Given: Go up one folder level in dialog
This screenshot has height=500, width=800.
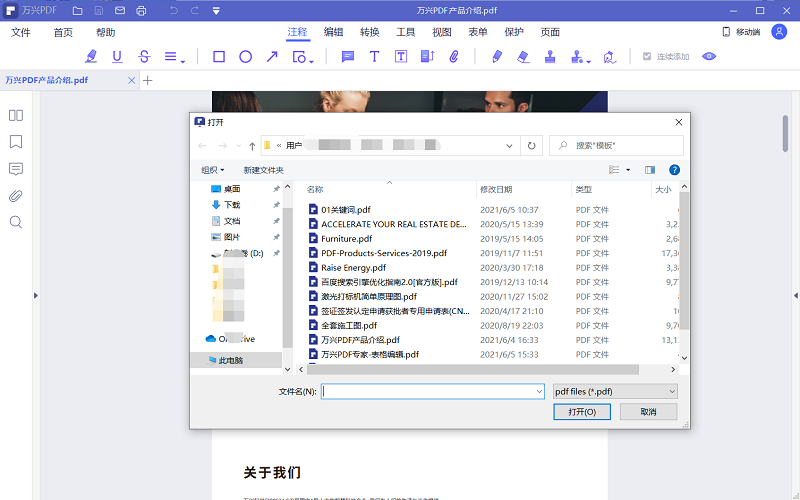Looking at the screenshot, I should (x=252, y=146).
